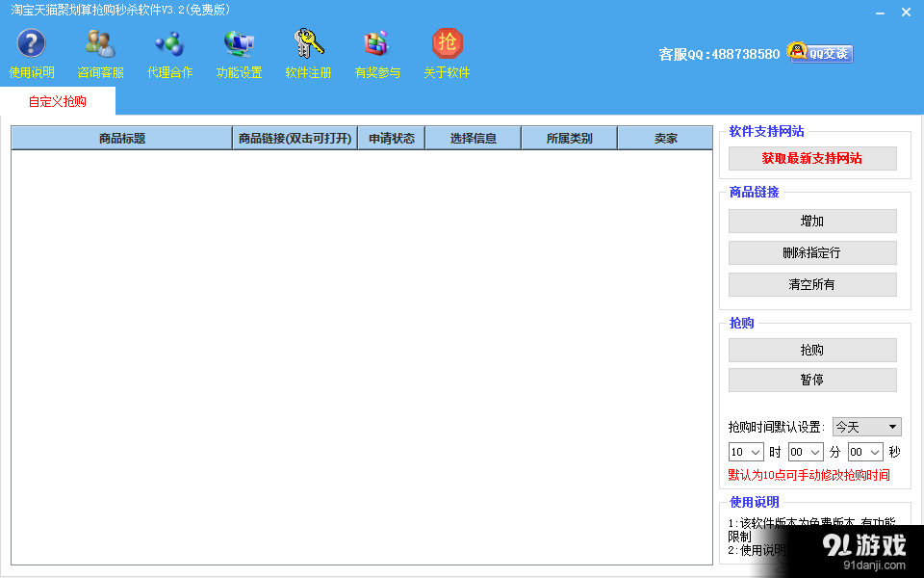The height and width of the screenshot is (578, 924).
Task: Click the 所属类别 column header
Action: [569, 138]
